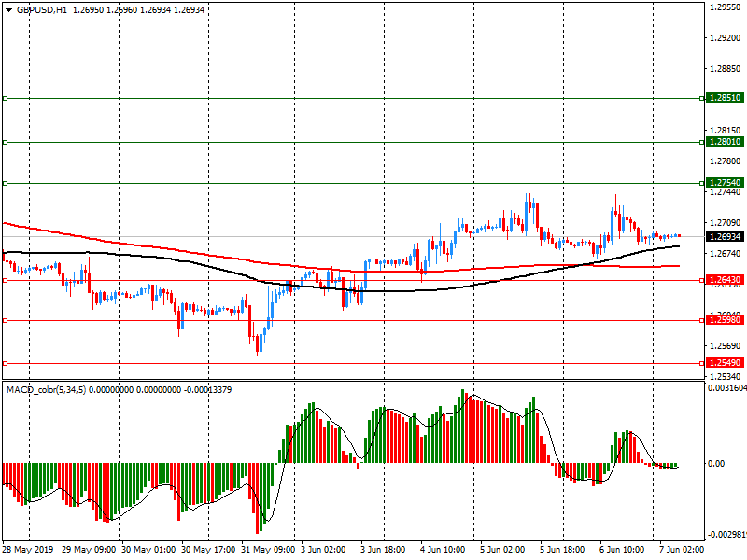Click the 1.27800 price scale value
Screen dimensions: 747x560
[x=726, y=161]
